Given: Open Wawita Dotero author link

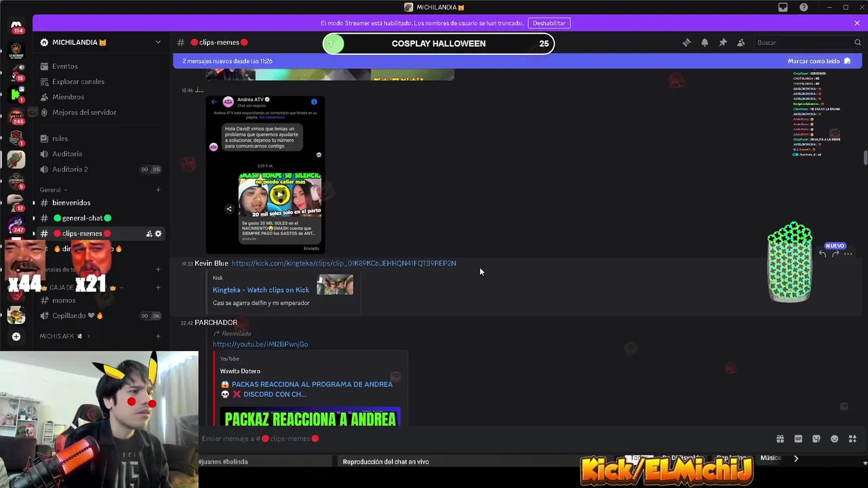Looking at the screenshot, I should (x=240, y=371).
